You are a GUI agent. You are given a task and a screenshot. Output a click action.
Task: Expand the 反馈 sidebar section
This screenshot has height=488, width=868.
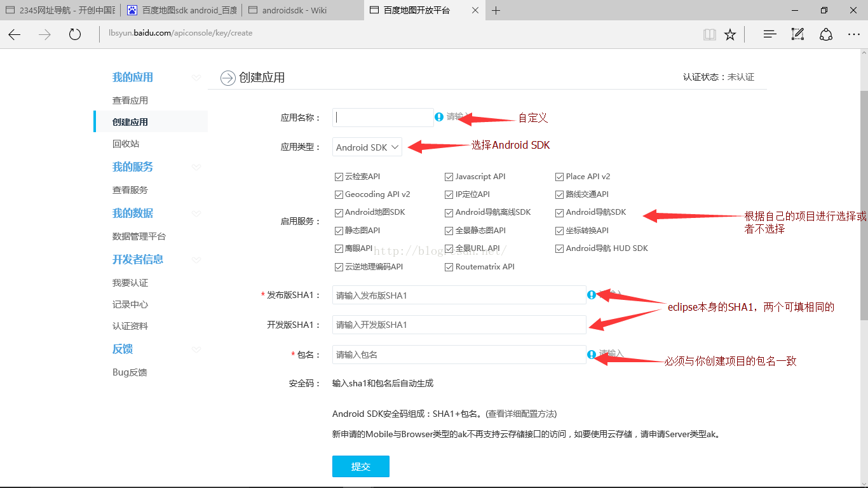[196, 348]
